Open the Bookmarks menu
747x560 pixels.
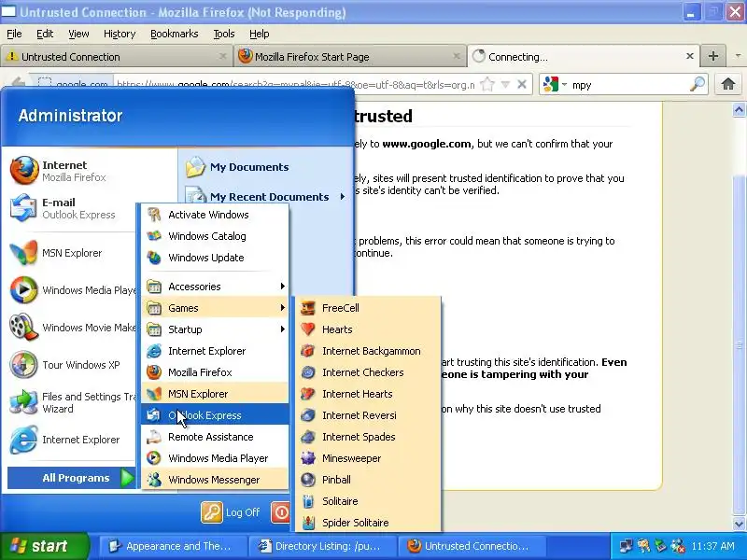(174, 34)
